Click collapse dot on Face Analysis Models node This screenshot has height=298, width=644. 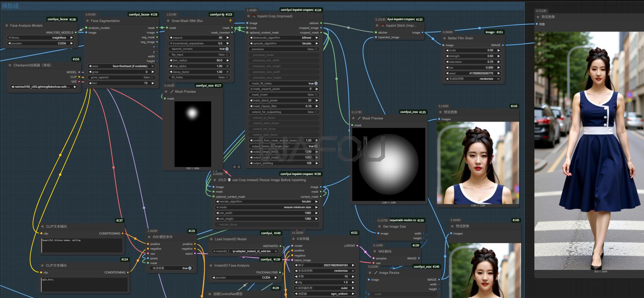tap(7, 26)
